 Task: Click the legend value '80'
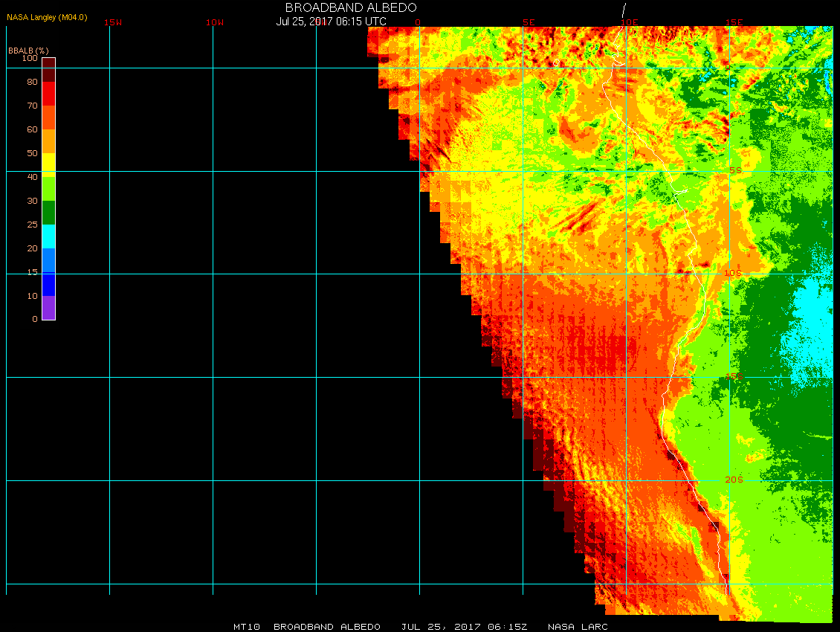tap(32, 82)
